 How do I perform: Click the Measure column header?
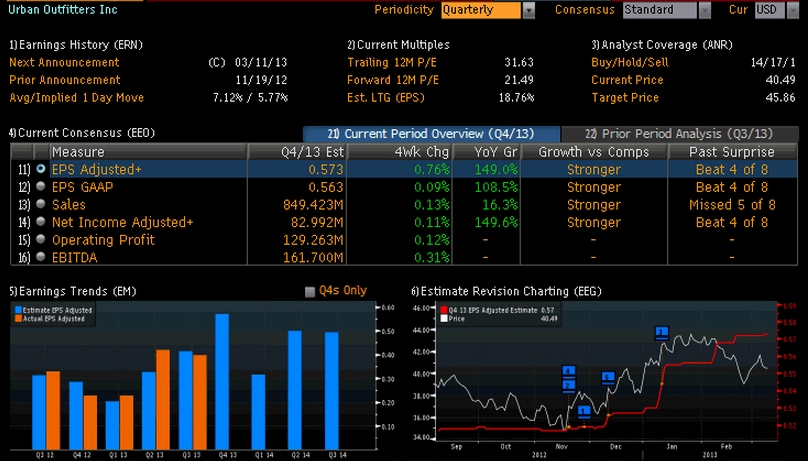click(148, 152)
